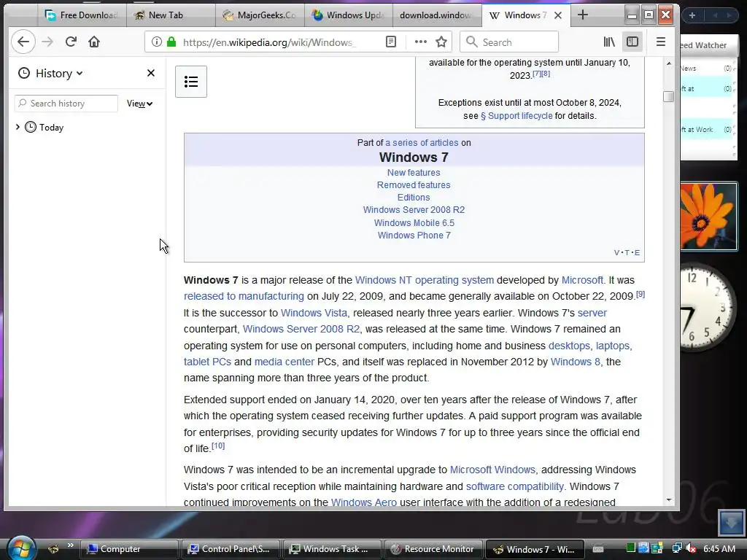
Task: Open 'a series of articles' link
Action: 422,142
